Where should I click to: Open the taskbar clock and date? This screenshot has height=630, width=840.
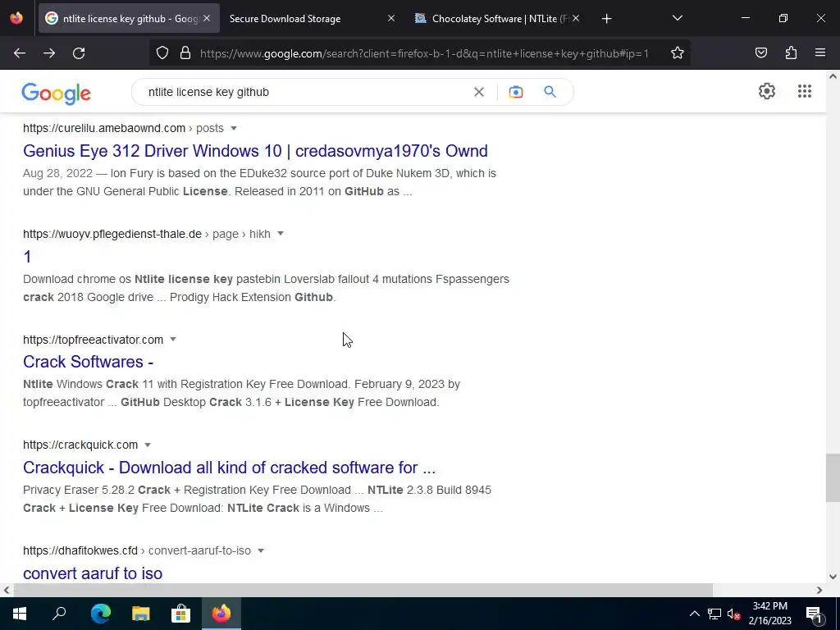[769, 614]
